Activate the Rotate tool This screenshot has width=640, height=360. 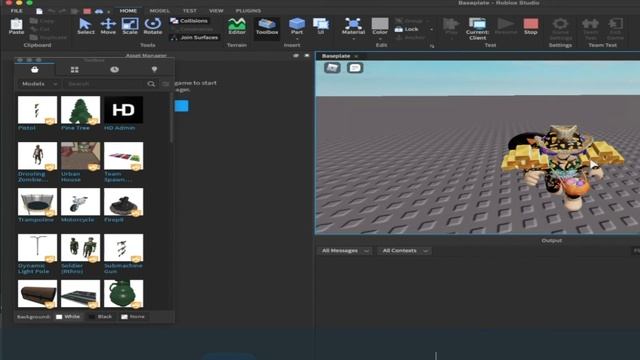coord(153,26)
